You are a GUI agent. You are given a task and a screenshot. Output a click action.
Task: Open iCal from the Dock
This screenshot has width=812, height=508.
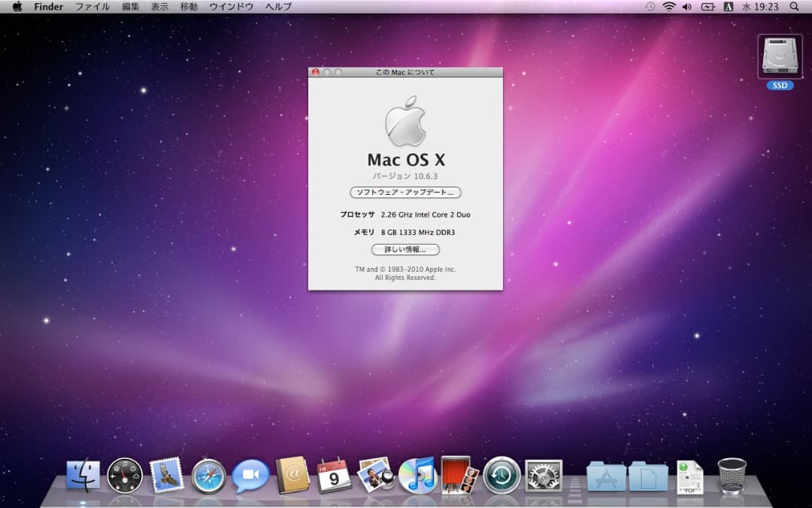[x=334, y=476]
